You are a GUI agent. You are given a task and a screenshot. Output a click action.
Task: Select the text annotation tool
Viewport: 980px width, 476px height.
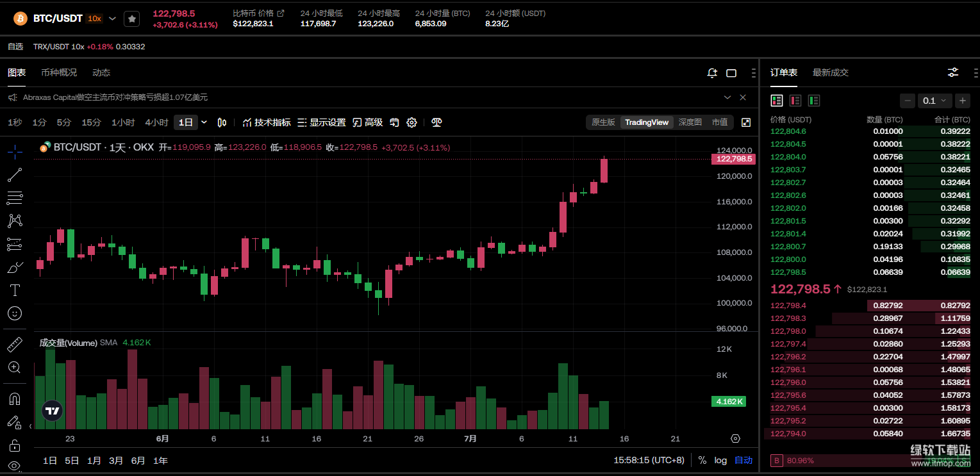[15, 290]
